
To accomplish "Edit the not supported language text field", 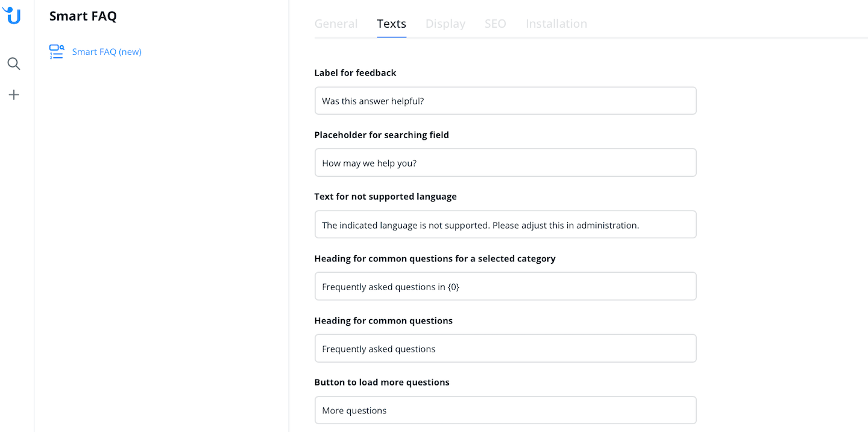I will click(x=505, y=225).
